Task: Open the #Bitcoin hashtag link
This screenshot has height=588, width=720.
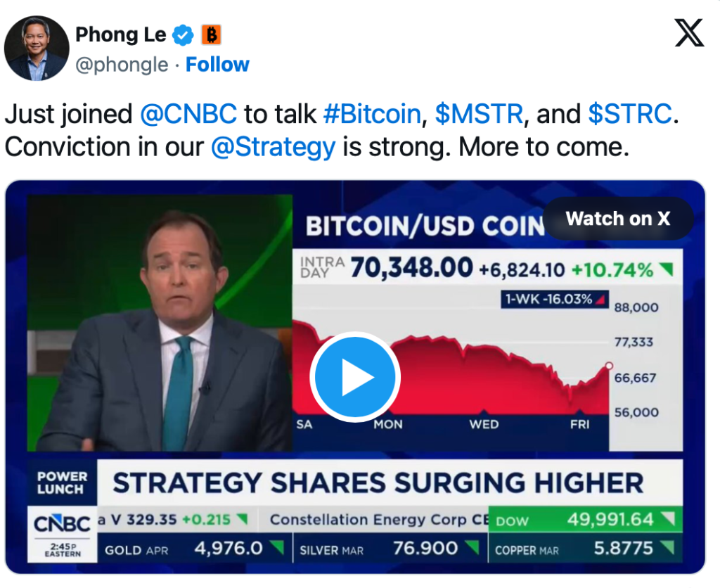Action: 371,114
